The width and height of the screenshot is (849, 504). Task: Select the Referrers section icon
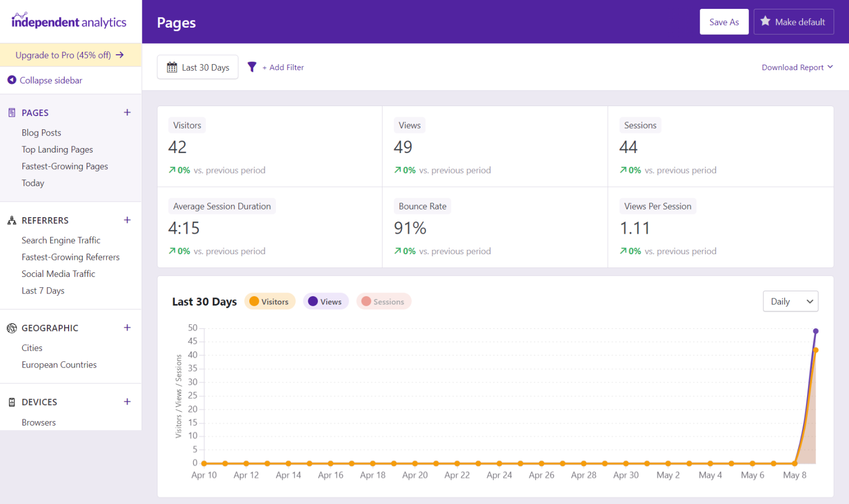click(x=11, y=220)
